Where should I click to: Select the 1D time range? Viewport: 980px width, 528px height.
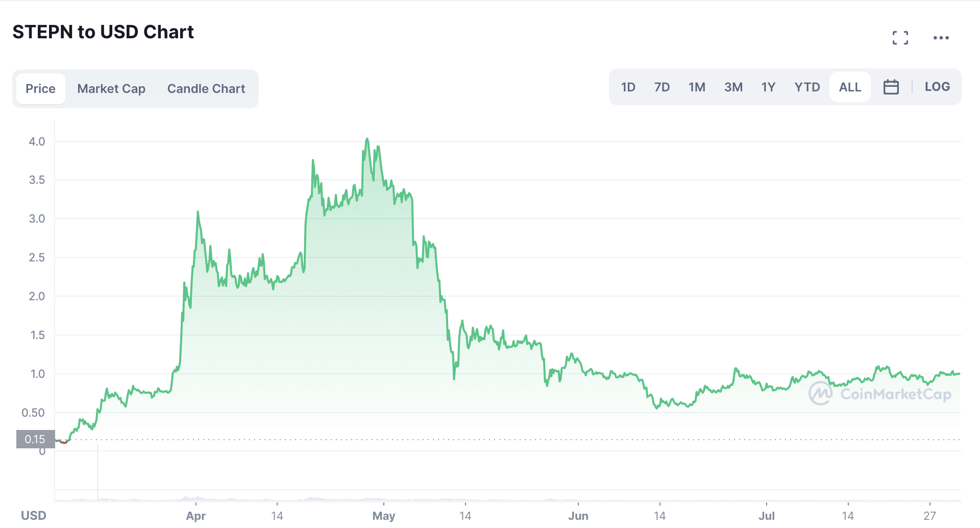click(628, 87)
